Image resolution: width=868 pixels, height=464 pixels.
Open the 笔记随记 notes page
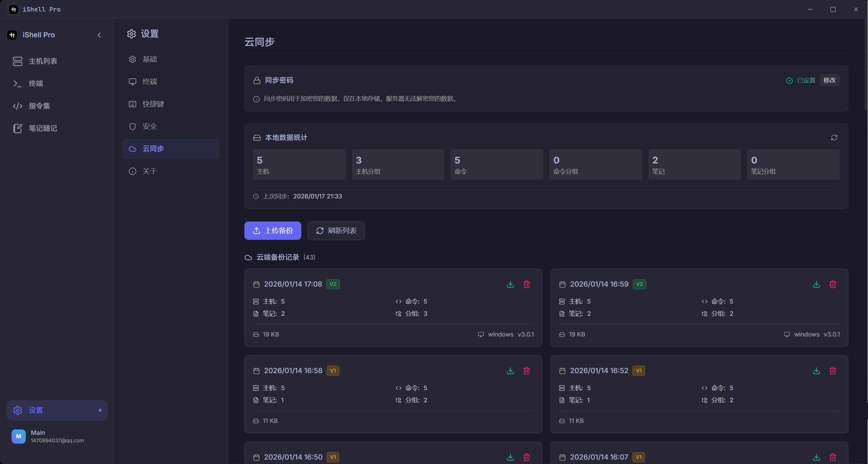tap(57, 128)
